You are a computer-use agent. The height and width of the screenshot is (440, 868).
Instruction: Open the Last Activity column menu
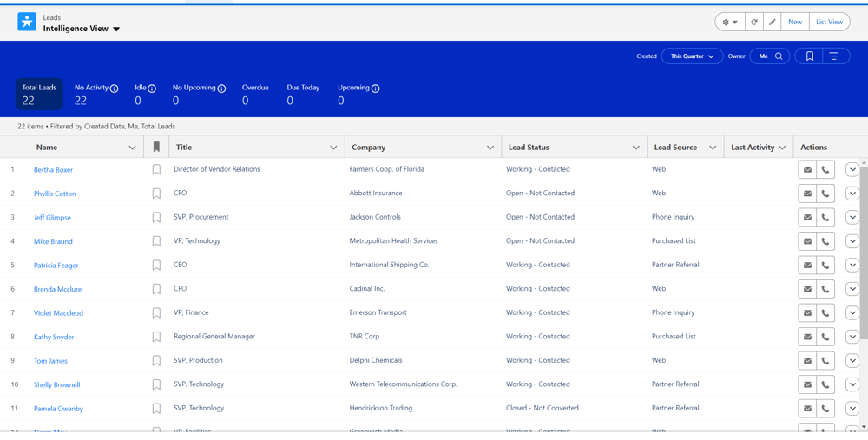pyautogui.click(x=782, y=148)
